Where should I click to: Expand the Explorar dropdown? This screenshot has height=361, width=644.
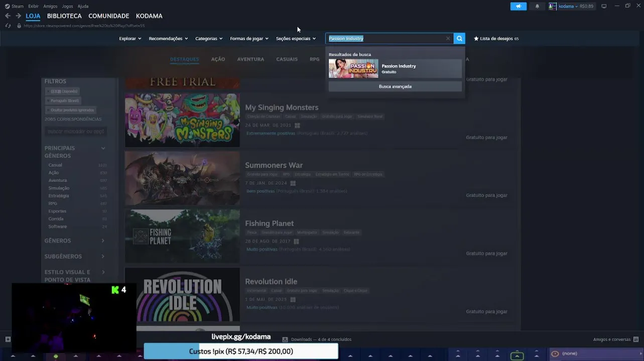pyautogui.click(x=130, y=39)
